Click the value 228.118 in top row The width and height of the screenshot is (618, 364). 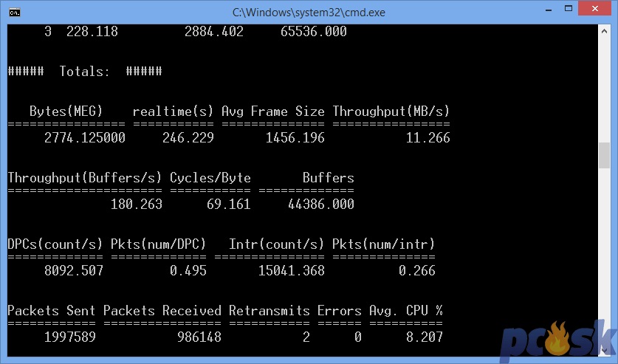click(92, 32)
